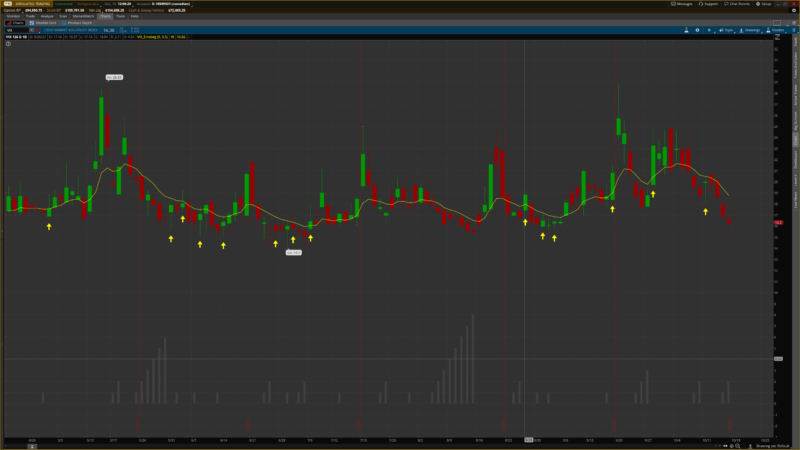
Task: Open Drawing set: Default dropdown
Action: (x=772, y=446)
